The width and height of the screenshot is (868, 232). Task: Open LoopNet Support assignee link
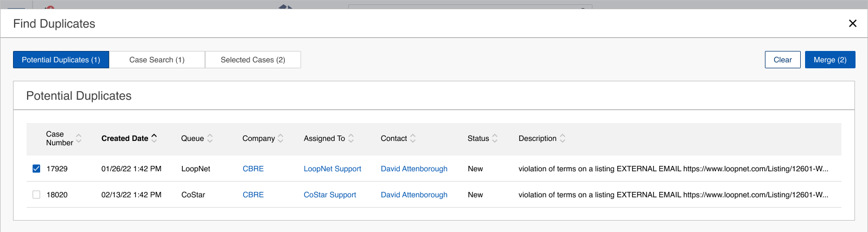(332, 169)
